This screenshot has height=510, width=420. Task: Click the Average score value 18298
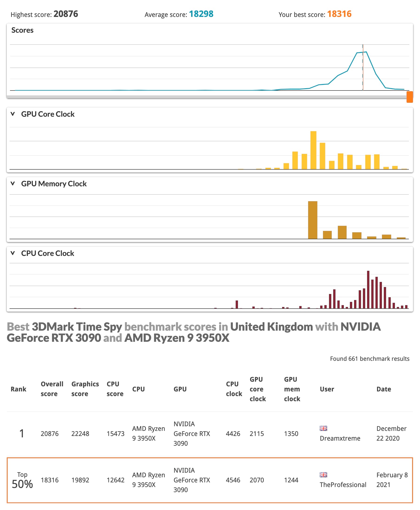[x=201, y=14]
